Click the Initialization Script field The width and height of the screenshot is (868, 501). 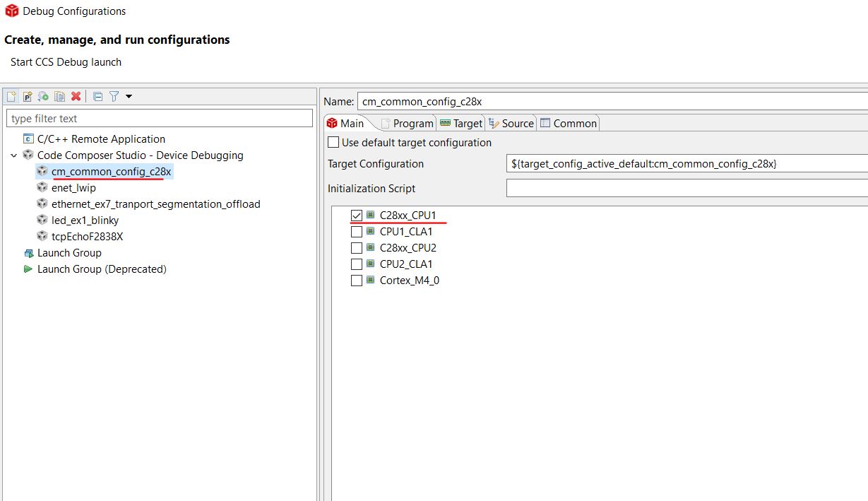pos(687,189)
